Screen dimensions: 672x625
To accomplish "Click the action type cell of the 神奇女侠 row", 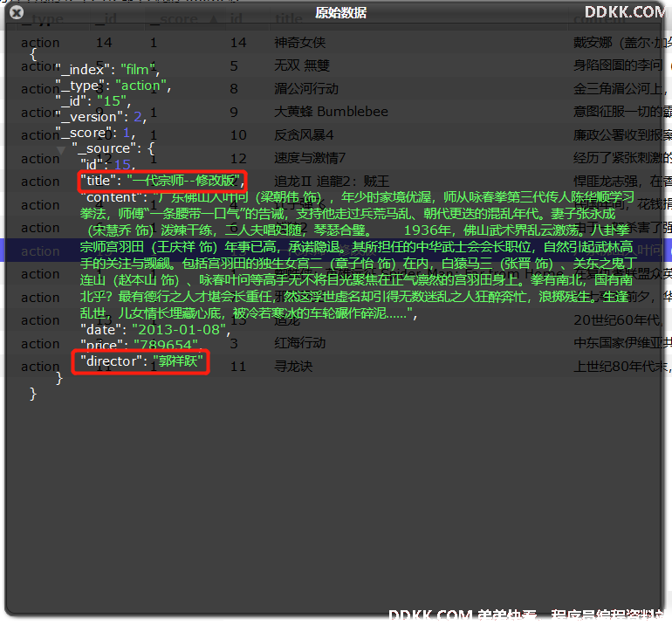I will [x=40, y=43].
